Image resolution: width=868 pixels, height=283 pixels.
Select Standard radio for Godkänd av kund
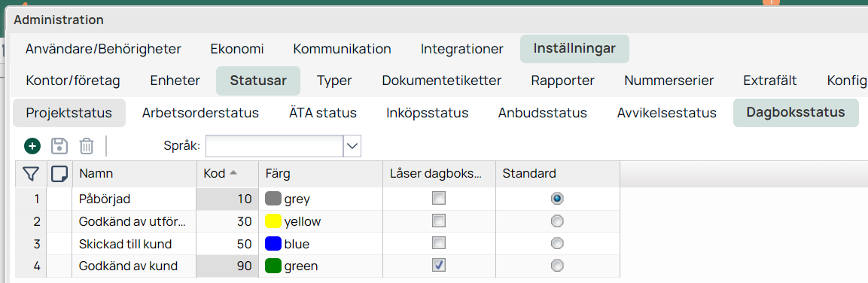(x=557, y=266)
